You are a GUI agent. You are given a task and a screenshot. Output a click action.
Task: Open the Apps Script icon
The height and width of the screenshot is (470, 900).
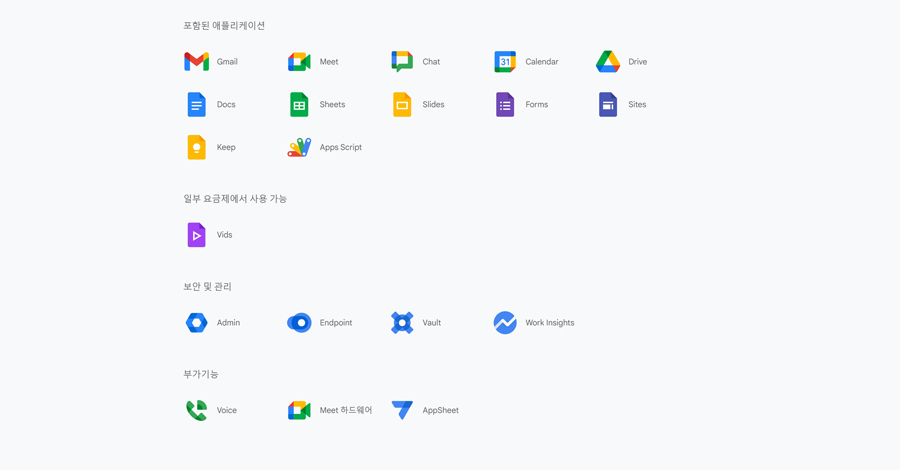point(299,147)
